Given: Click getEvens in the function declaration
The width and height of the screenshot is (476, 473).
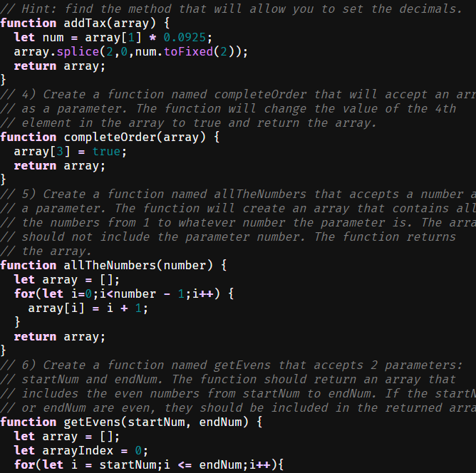Looking at the screenshot, I should (93, 422).
